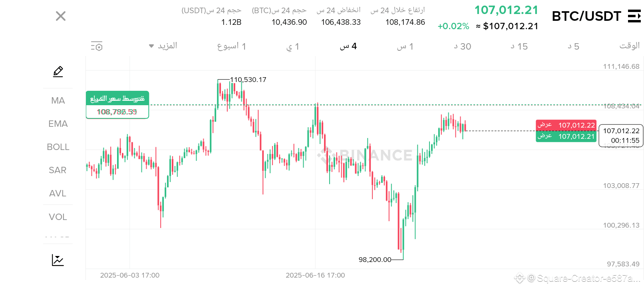The image size is (644, 288).
Task: Select the pencil drawing tool
Action: [x=58, y=72]
